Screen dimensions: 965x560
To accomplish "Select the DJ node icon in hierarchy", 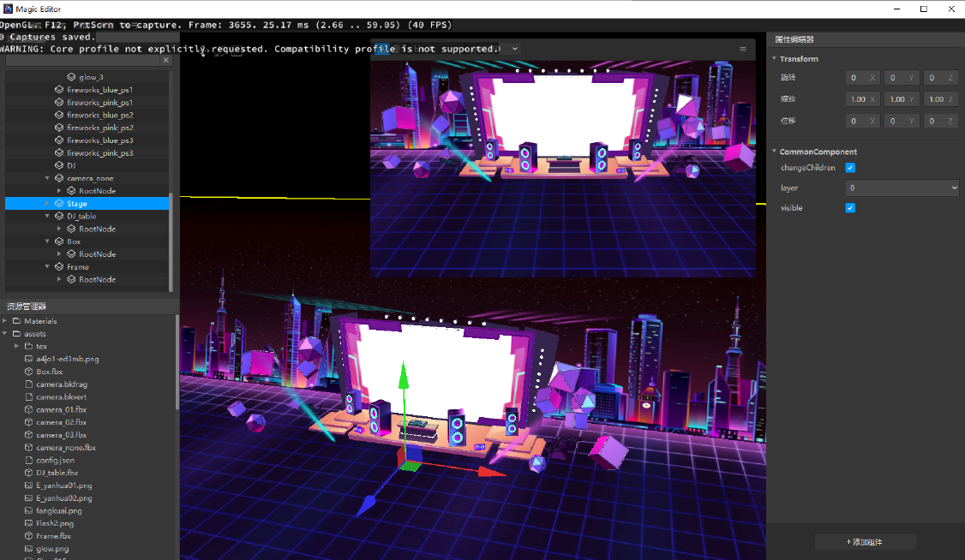I will (59, 165).
